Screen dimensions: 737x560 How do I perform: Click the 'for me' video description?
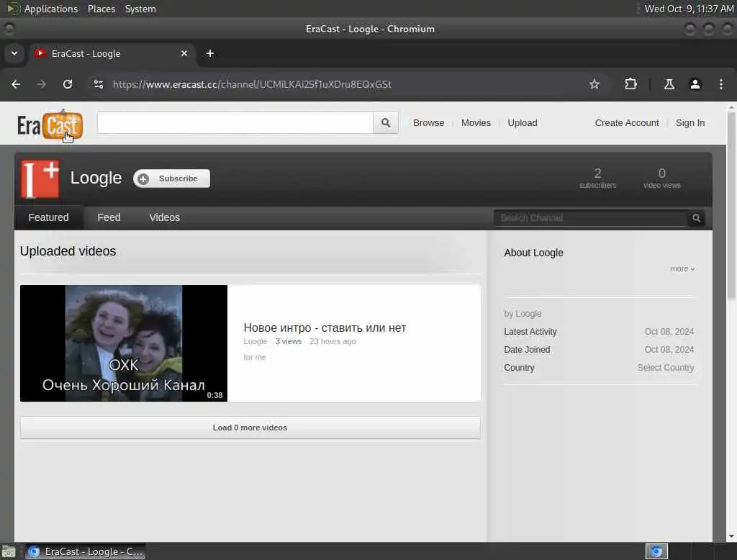point(254,357)
